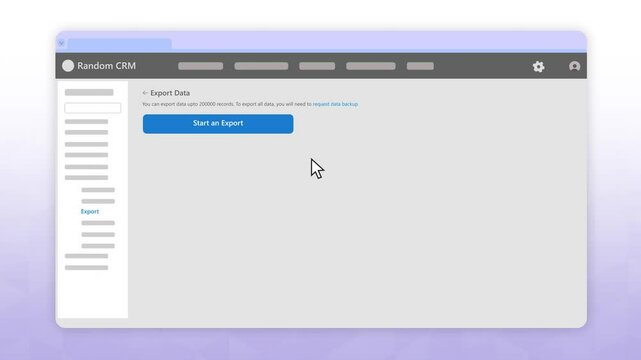Click the Start an Export button
The height and width of the screenshot is (360, 641).
218,124
